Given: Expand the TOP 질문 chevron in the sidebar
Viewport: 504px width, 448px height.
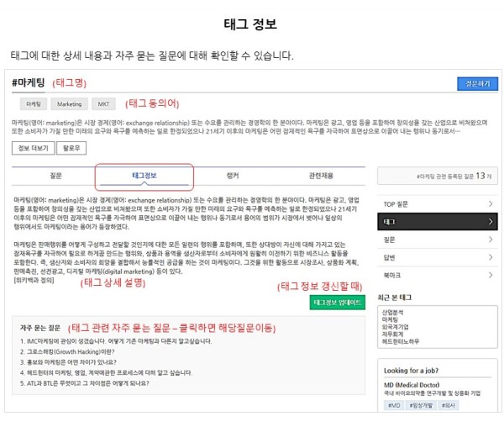Looking at the screenshot, I should (490, 203).
